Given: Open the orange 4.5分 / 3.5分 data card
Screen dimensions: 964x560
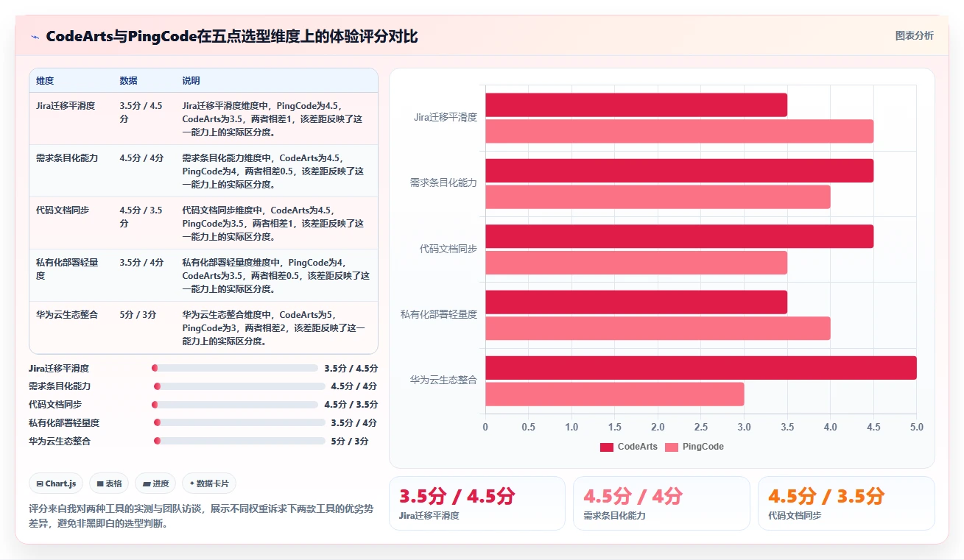Looking at the screenshot, I should coord(846,503).
